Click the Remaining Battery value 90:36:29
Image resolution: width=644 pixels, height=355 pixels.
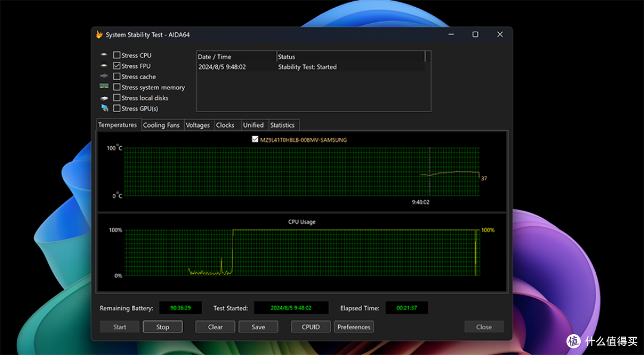click(180, 308)
